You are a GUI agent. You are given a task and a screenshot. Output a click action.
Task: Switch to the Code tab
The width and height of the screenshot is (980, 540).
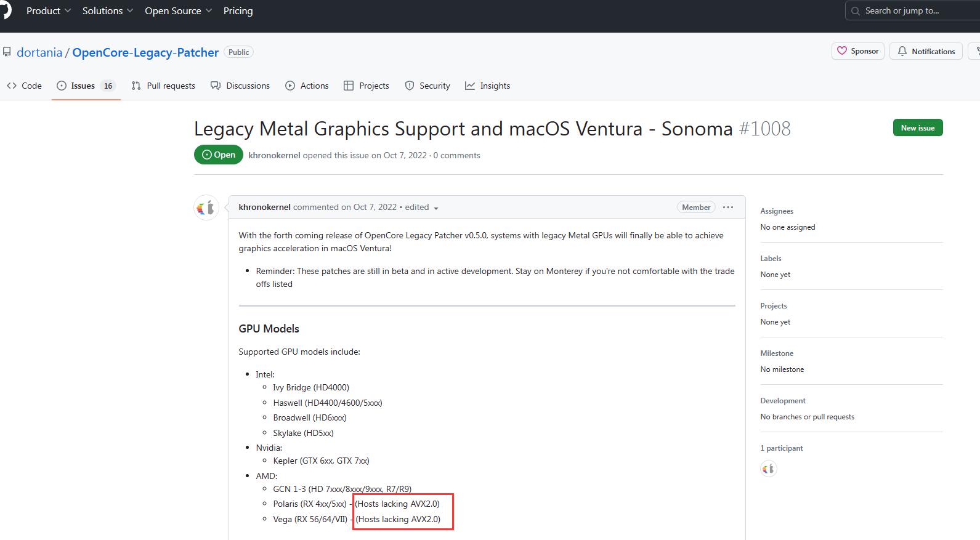coord(25,86)
